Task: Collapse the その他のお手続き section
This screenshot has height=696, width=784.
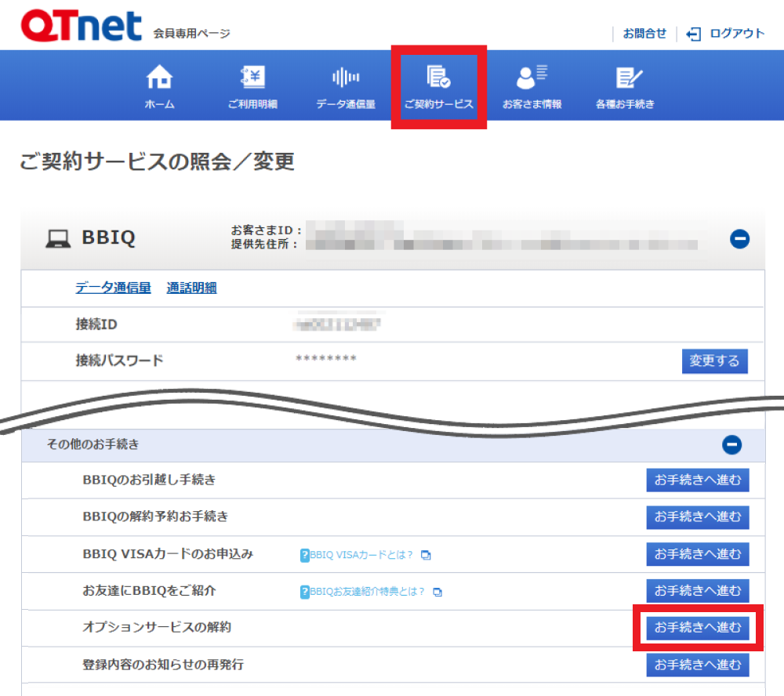Action: point(731,445)
